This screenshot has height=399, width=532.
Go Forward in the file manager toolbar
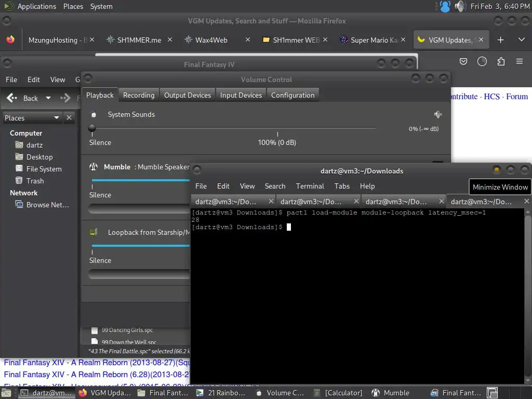pyautogui.click(x=65, y=98)
